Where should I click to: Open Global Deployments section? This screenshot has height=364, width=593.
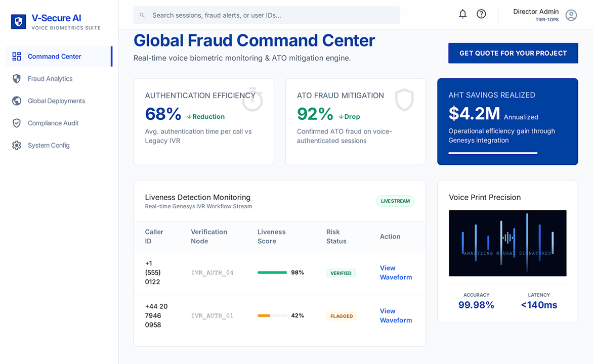[x=59, y=101]
